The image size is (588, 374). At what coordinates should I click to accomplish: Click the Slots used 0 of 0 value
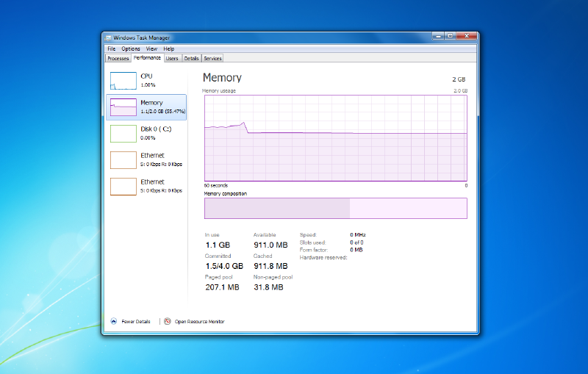pos(356,242)
